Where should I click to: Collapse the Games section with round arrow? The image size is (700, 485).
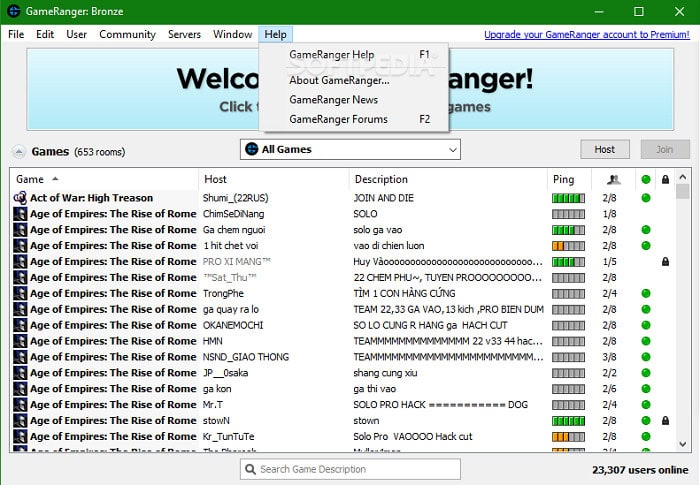pos(19,152)
